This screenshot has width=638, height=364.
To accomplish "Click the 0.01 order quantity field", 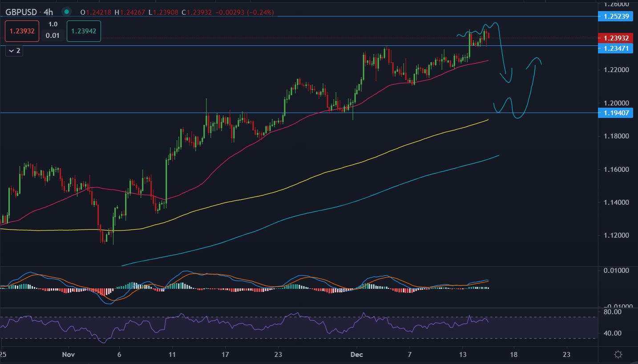I will [x=53, y=36].
